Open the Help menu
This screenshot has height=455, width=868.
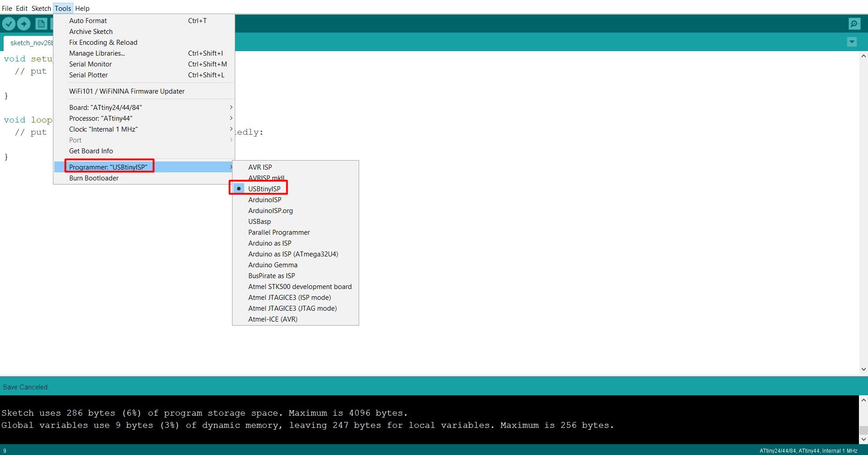coord(82,8)
